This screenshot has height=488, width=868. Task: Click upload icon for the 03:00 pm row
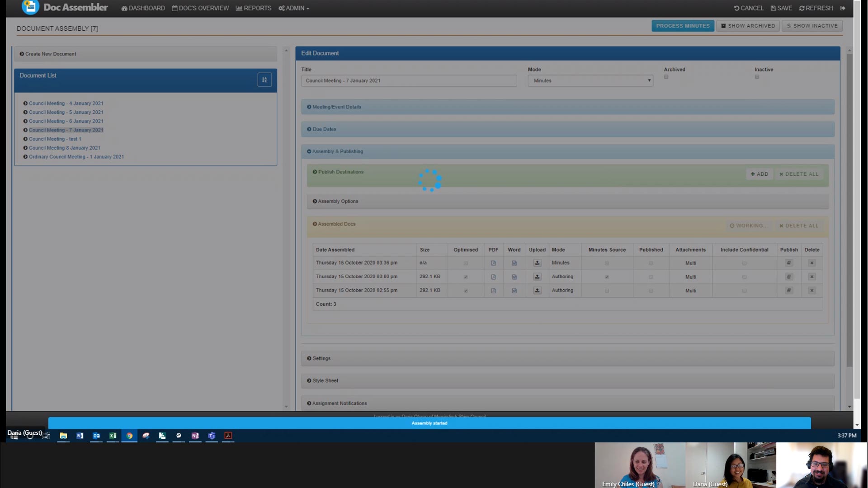pyautogui.click(x=537, y=277)
